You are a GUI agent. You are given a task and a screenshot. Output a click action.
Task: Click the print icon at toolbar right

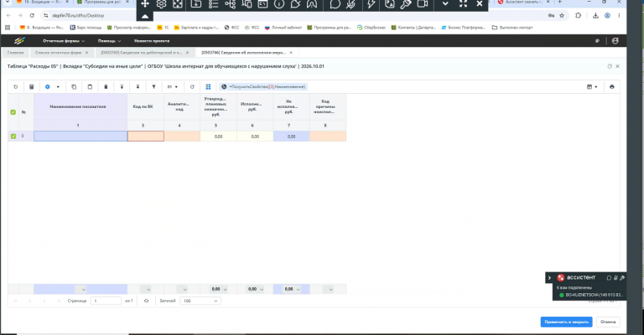[612, 87]
